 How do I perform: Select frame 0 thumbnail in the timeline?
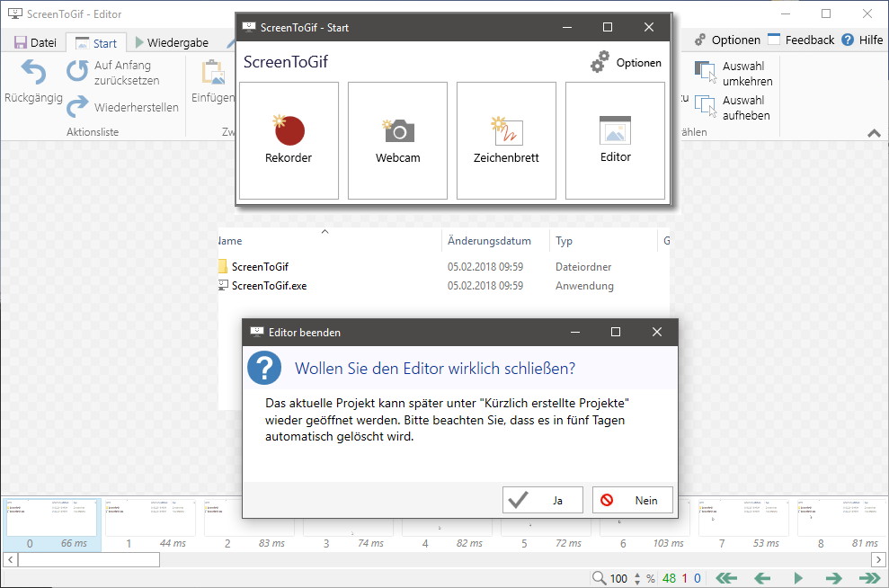[x=51, y=525]
